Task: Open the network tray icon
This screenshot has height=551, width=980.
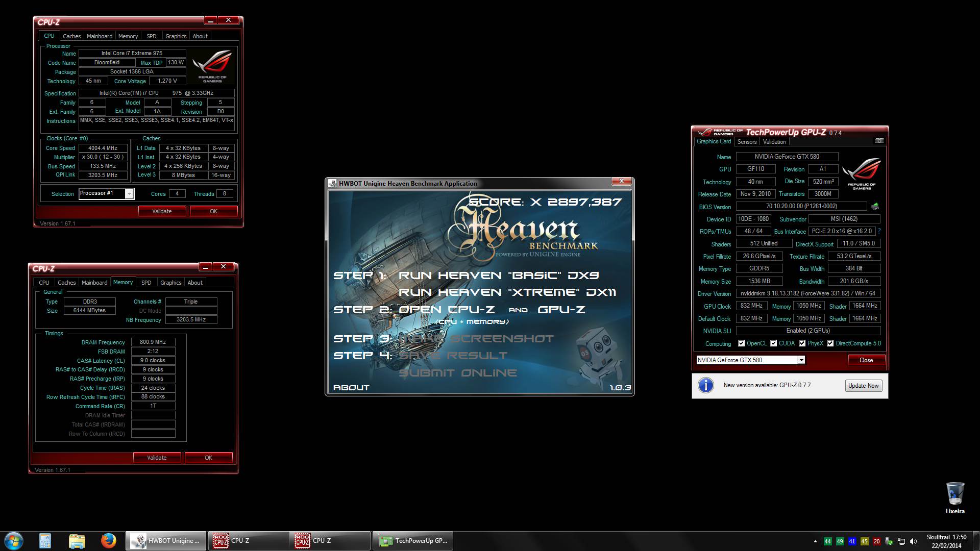Action: pos(901,541)
